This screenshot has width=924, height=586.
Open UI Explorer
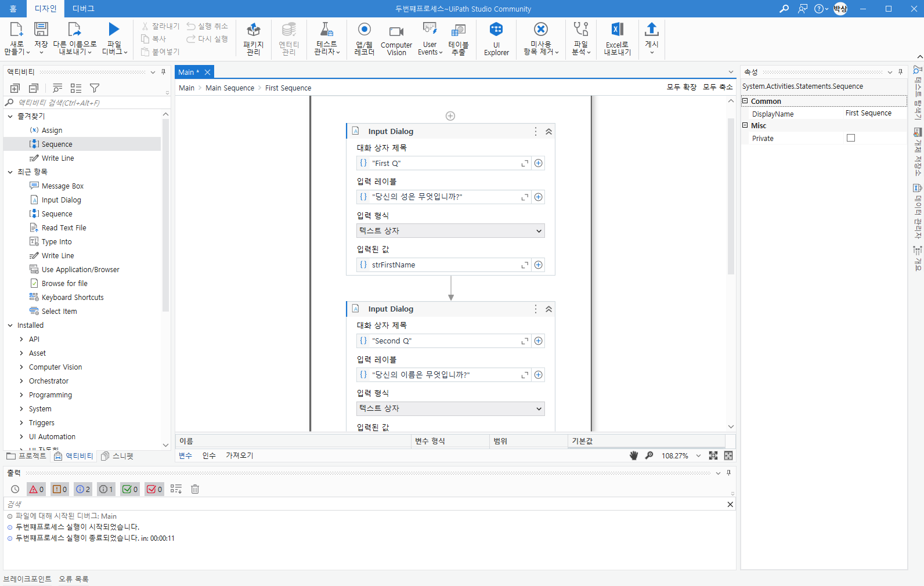(x=496, y=38)
